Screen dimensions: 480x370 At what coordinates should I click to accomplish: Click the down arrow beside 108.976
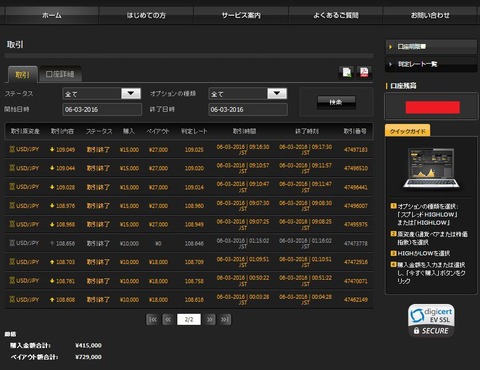click(52, 206)
